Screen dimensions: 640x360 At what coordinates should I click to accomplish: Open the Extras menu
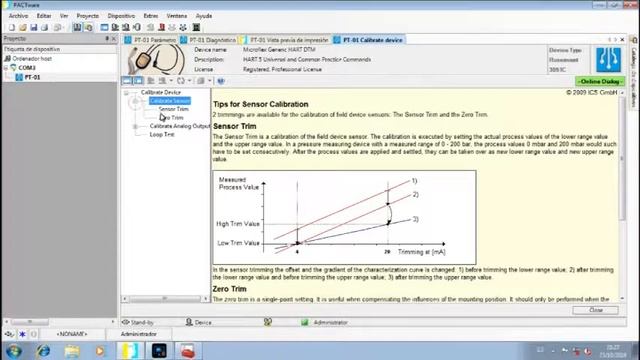pos(151,16)
